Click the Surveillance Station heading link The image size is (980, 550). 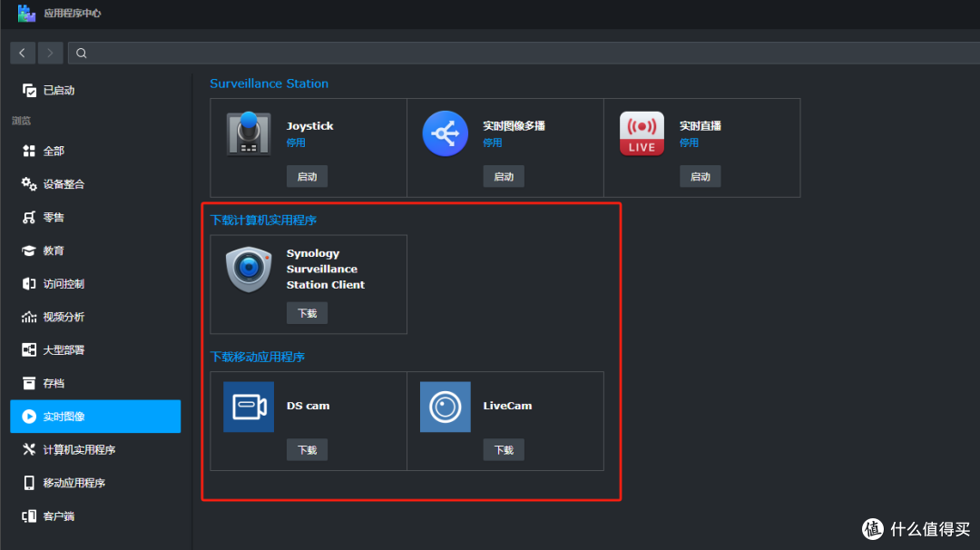tap(269, 83)
